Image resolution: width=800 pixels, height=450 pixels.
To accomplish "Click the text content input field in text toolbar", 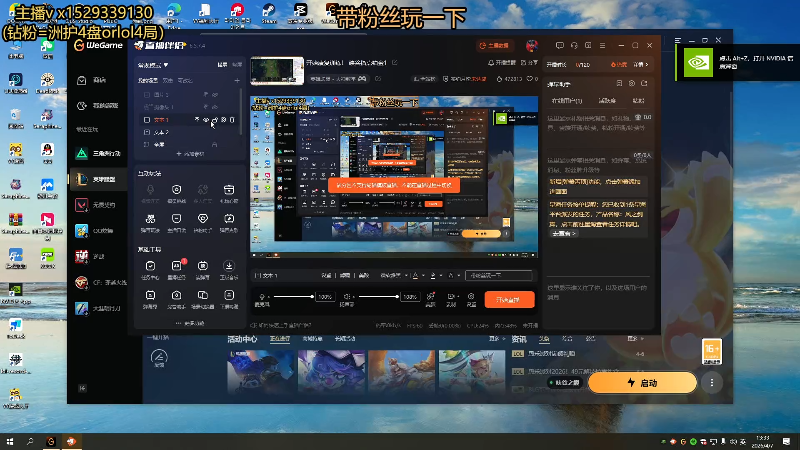I will (x=499, y=276).
